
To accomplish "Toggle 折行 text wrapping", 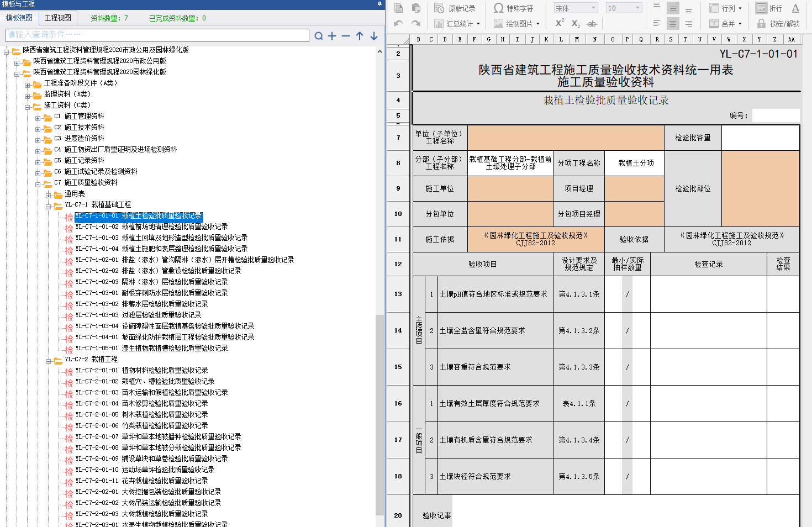I will click(769, 8).
